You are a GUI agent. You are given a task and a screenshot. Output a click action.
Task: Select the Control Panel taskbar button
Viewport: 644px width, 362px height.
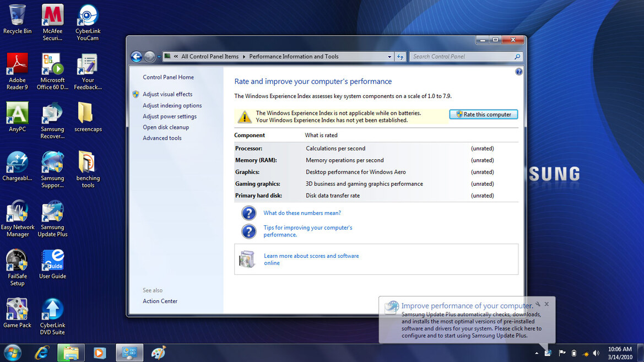[129, 353]
